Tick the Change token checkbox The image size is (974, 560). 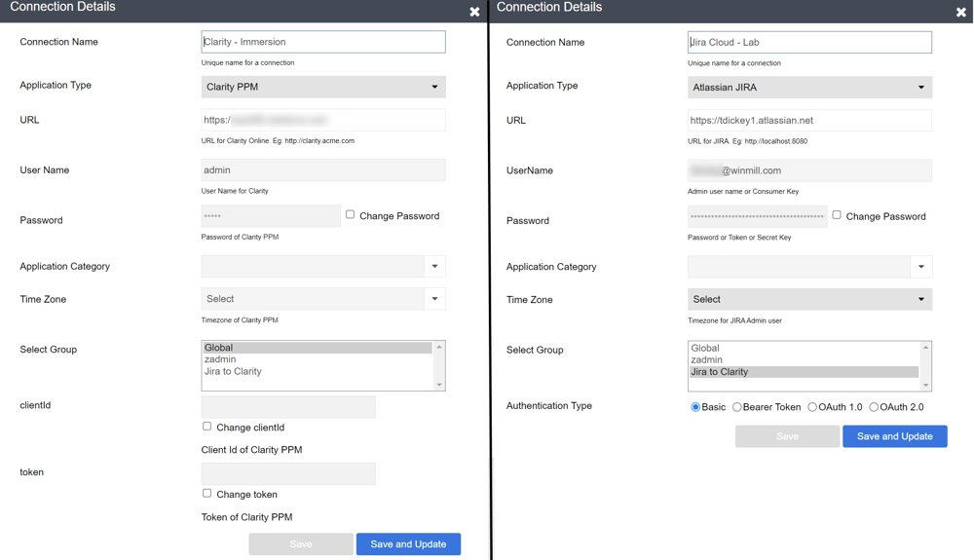tap(206, 493)
